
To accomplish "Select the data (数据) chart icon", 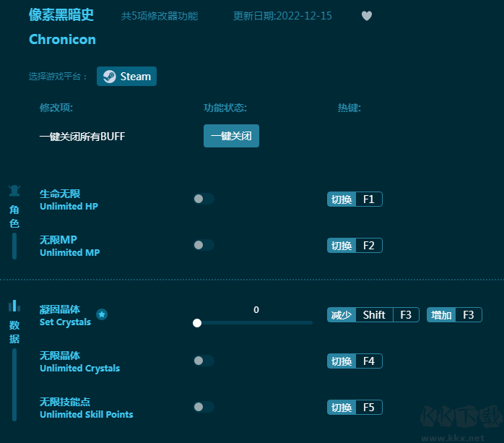I will click(x=14, y=306).
